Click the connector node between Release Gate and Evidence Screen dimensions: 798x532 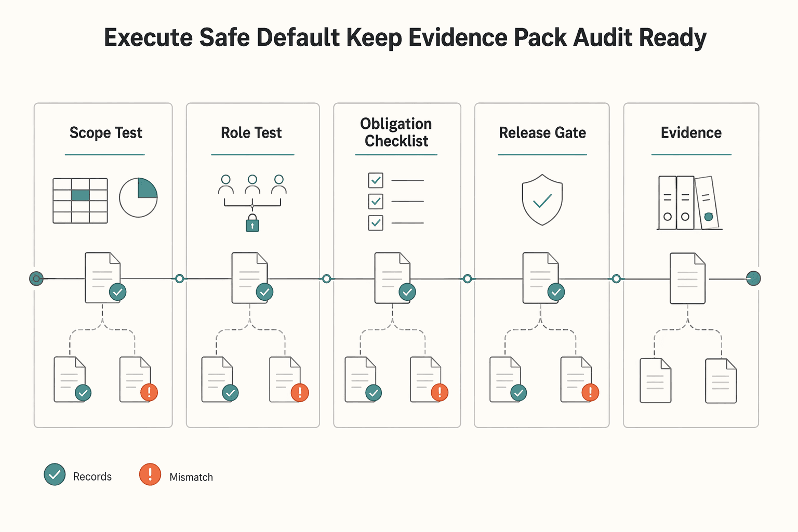click(616, 279)
